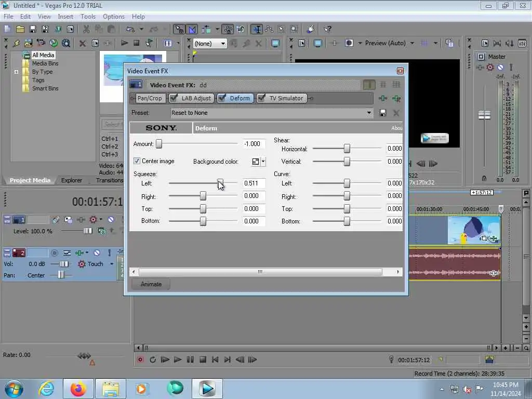Click the Record button in transport bar
The height and width of the screenshot is (399, 532).
click(x=140, y=360)
